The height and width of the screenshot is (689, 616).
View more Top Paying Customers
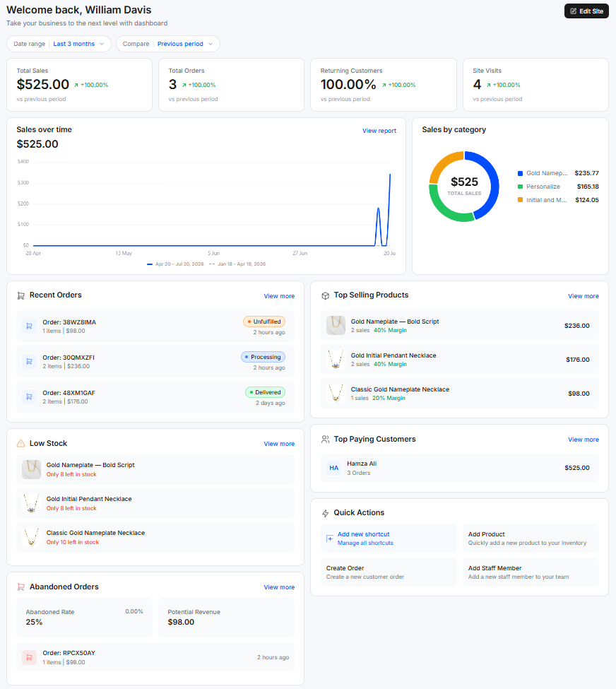583,440
